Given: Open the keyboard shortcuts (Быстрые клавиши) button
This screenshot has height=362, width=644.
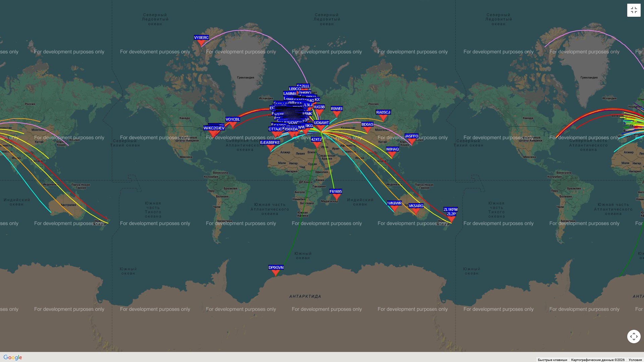Looking at the screenshot, I should (x=552, y=360).
